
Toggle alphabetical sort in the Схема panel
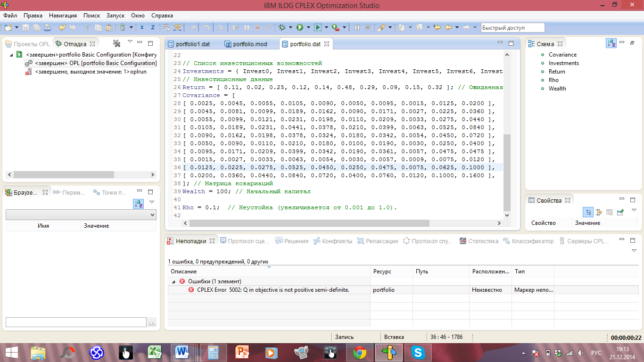coord(611,43)
